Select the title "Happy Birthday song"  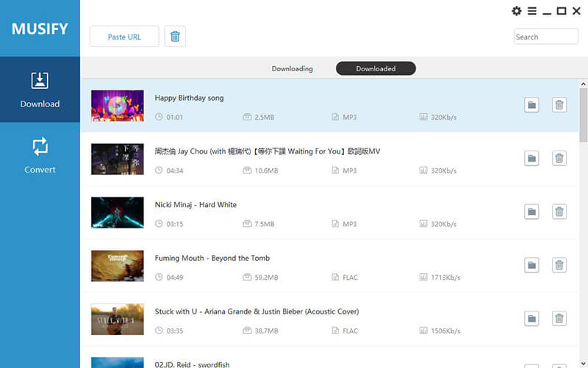coord(189,98)
